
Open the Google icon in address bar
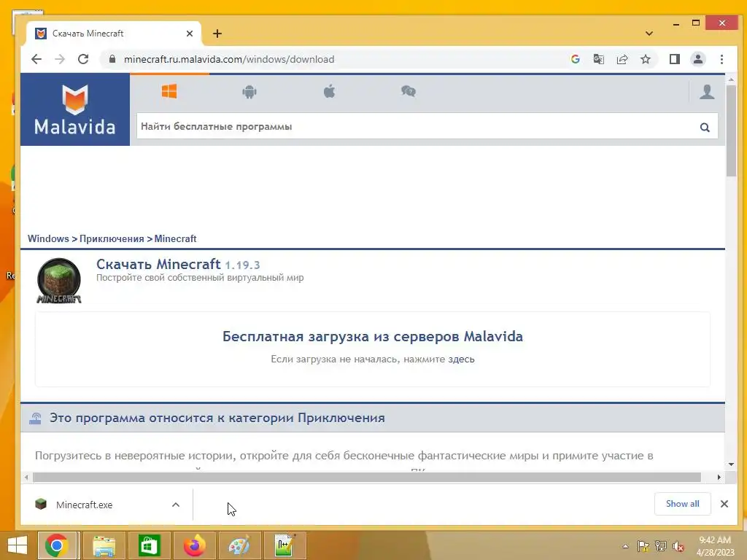pyautogui.click(x=575, y=59)
